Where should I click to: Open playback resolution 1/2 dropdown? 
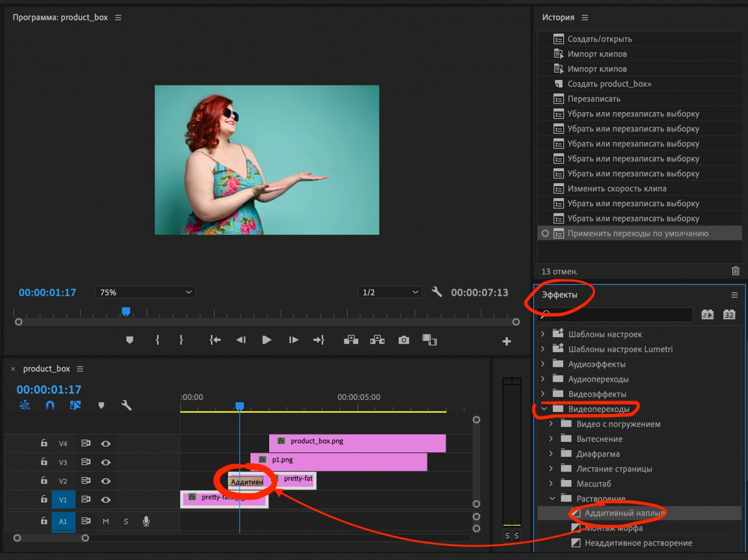(390, 292)
